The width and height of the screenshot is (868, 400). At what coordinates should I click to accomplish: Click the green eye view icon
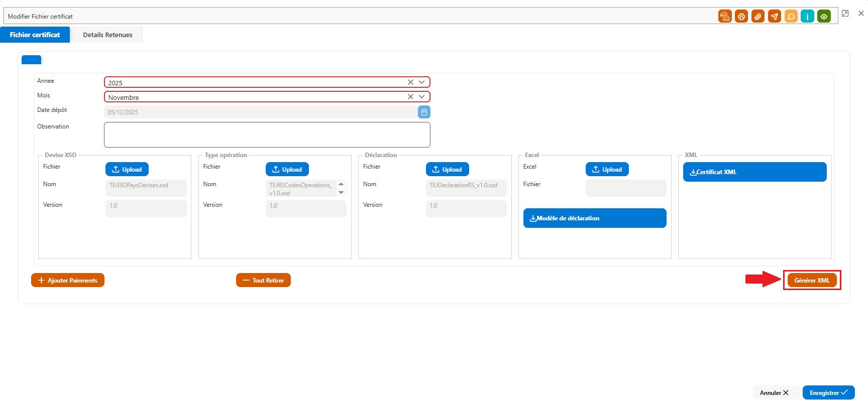(x=824, y=17)
